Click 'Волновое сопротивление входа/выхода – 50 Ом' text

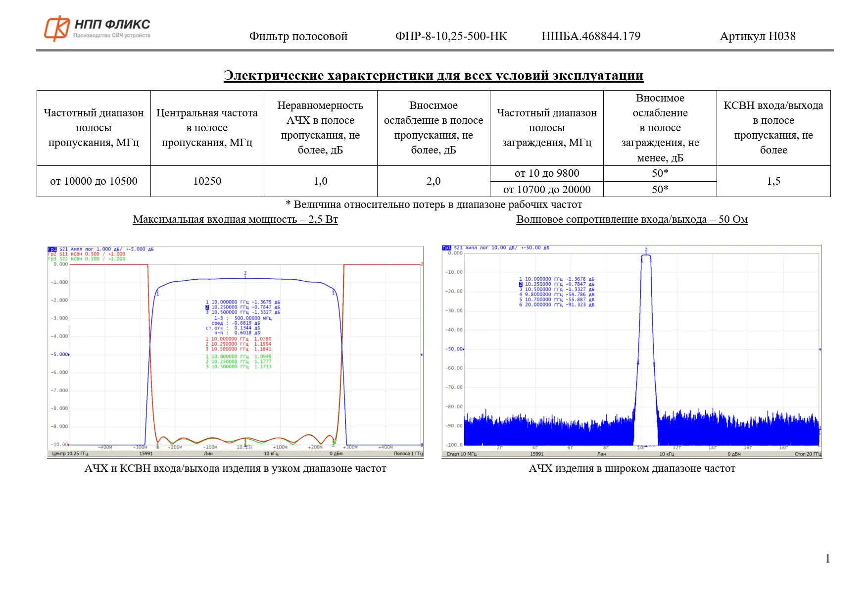point(631,219)
